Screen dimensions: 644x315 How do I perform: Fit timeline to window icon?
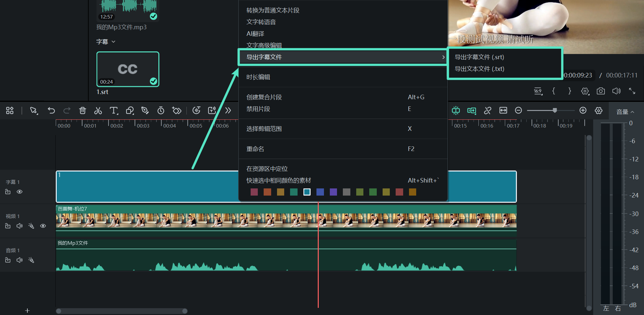503,111
